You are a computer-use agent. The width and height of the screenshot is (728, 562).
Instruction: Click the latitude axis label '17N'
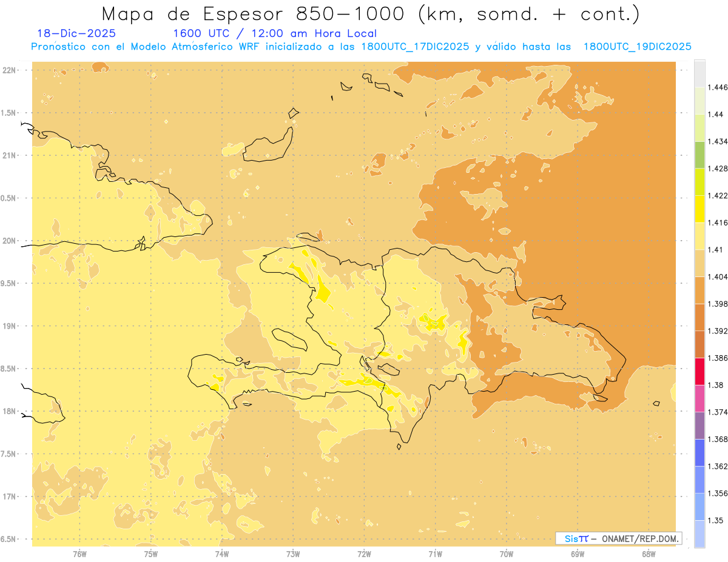[10, 497]
